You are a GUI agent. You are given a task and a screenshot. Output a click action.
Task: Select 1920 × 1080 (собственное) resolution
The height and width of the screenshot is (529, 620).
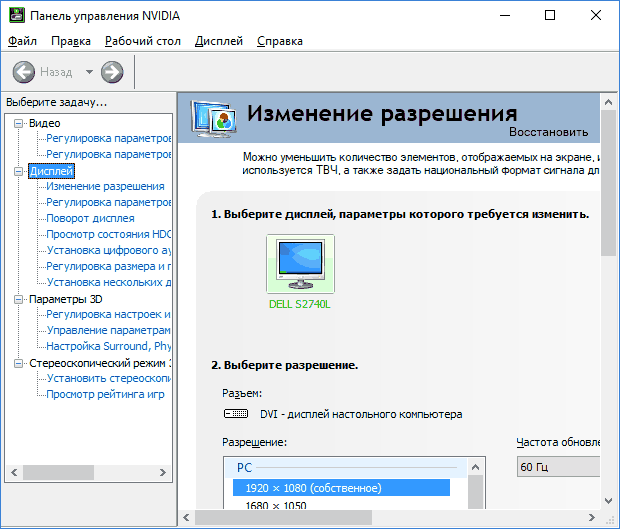point(341,488)
